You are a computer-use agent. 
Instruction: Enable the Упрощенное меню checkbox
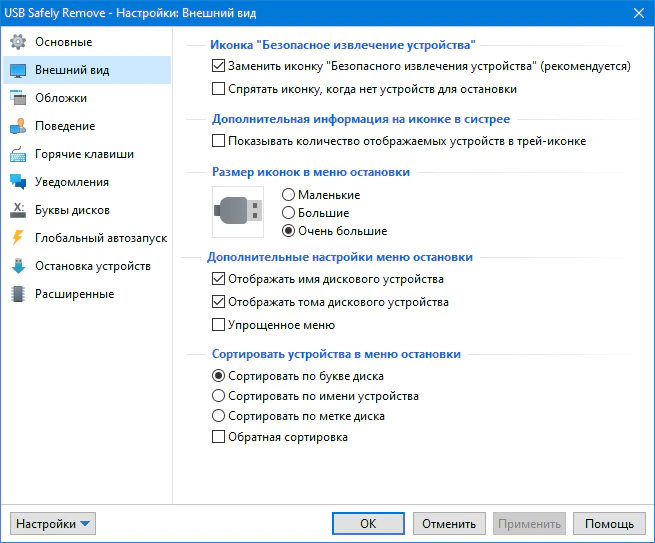220,325
